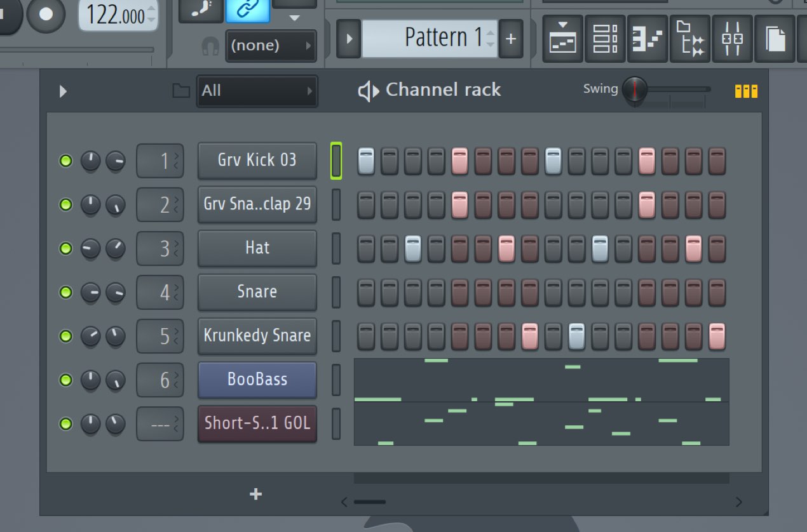Image resolution: width=807 pixels, height=532 pixels.
Task: Open the Piano roll toolbar icon
Action: click(x=648, y=39)
